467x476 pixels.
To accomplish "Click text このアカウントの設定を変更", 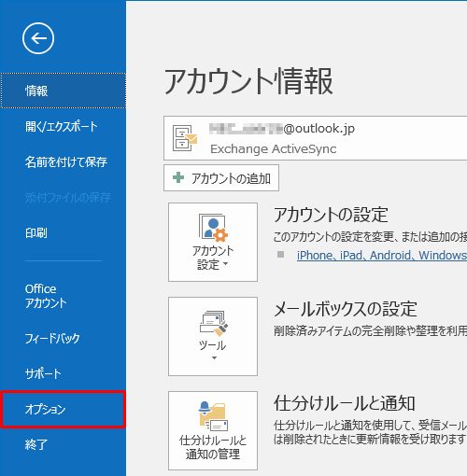I will pyautogui.click(x=333, y=237).
